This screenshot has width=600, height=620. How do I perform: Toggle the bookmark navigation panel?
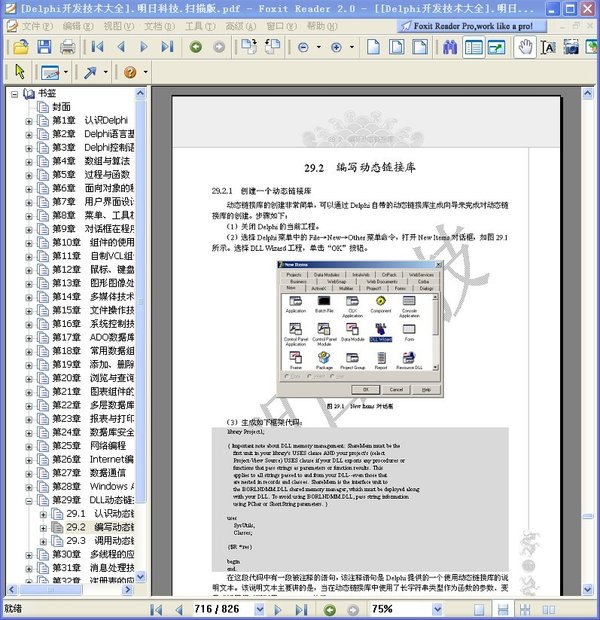pos(473,47)
